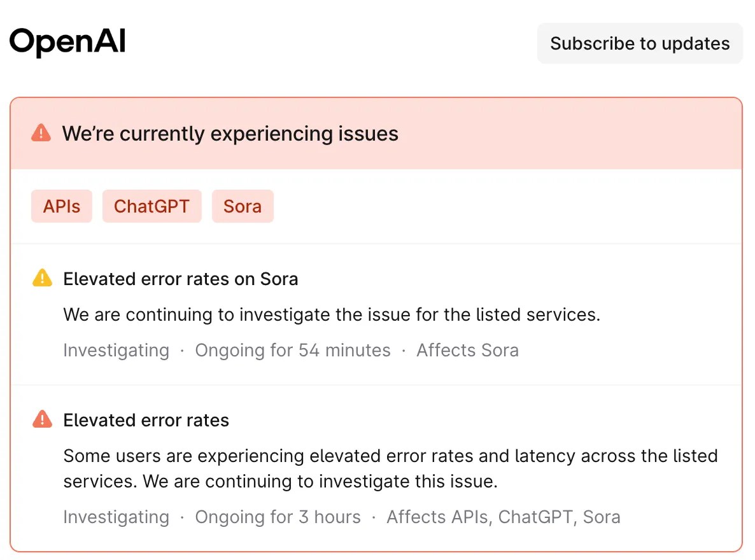Select the ChatGPT tag
755x560 pixels.
click(152, 206)
